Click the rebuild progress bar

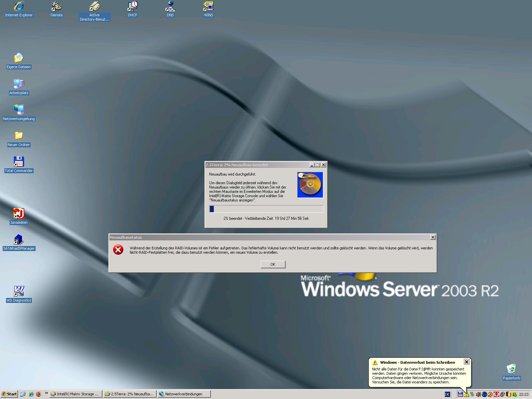pyautogui.click(x=266, y=209)
